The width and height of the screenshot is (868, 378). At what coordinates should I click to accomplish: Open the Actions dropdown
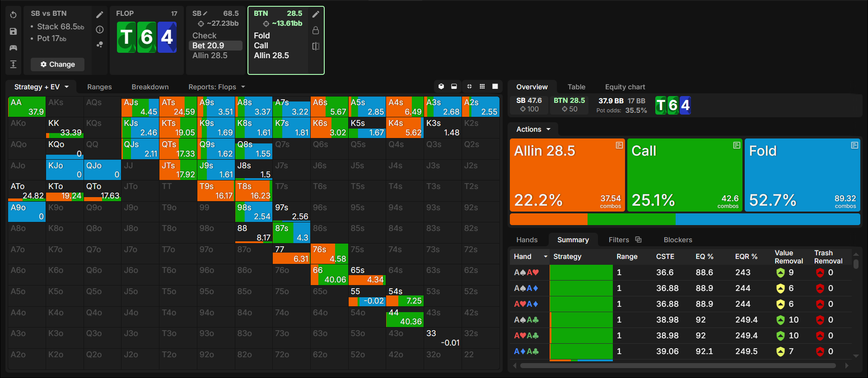coord(533,129)
